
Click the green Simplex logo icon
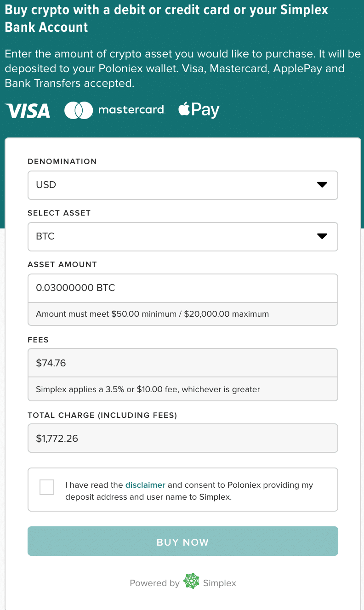[x=191, y=581]
